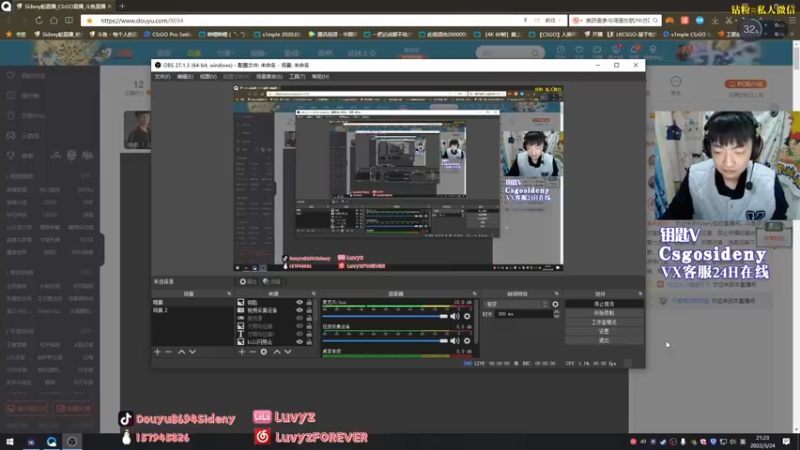
Task: Remove selected source with Sources panel minus icon
Action: coord(253,352)
